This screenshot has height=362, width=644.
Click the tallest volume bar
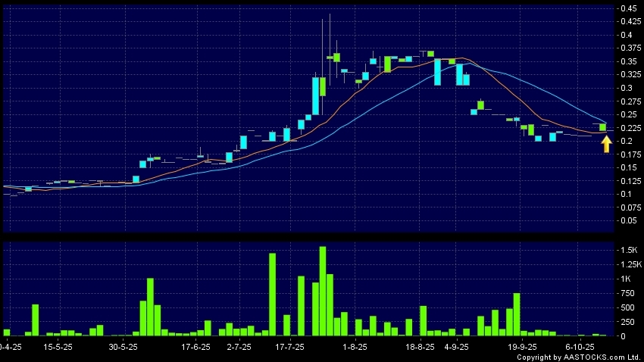pyautogui.click(x=323, y=291)
